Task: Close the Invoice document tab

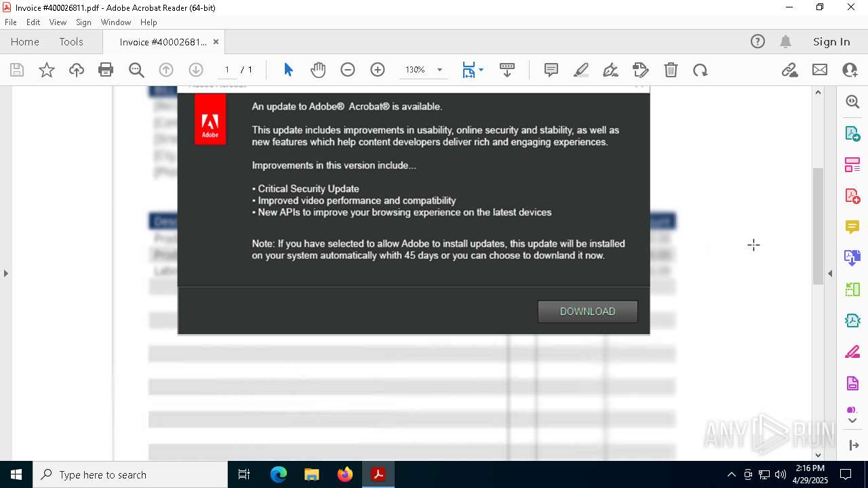Action: (x=216, y=42)
